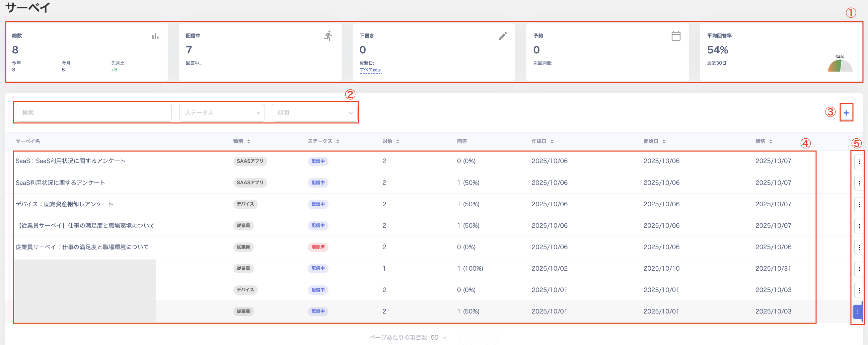Focus the 検索 search field
Screen dimensions: 868x345
[94, 113]
